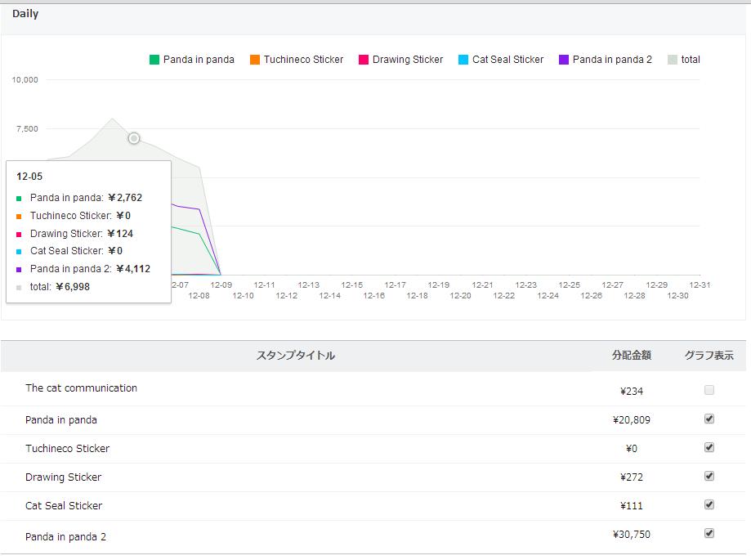Uncheck the Panda in panda 2 graph checkbox

click(709, 533)
